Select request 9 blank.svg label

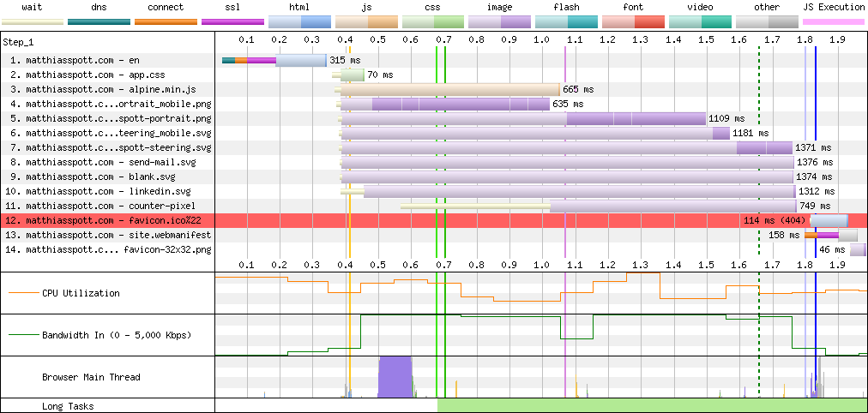coord(93,177)
